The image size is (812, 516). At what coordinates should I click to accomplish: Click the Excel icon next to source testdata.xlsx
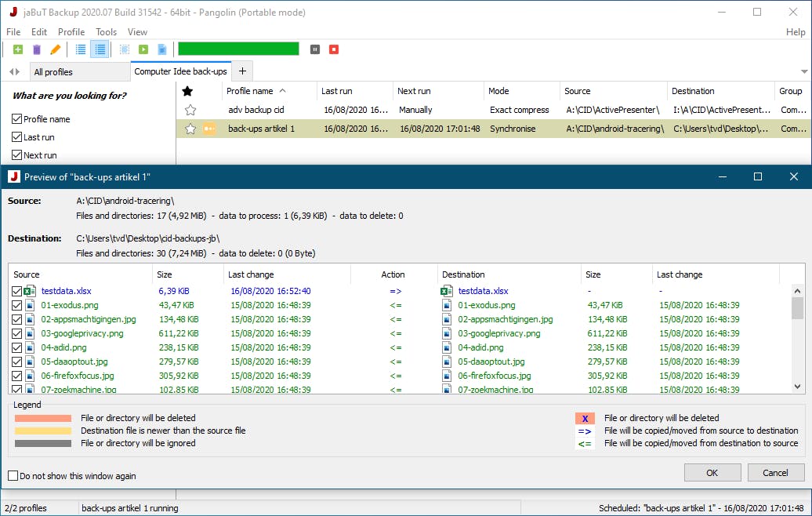click(30, 291)
